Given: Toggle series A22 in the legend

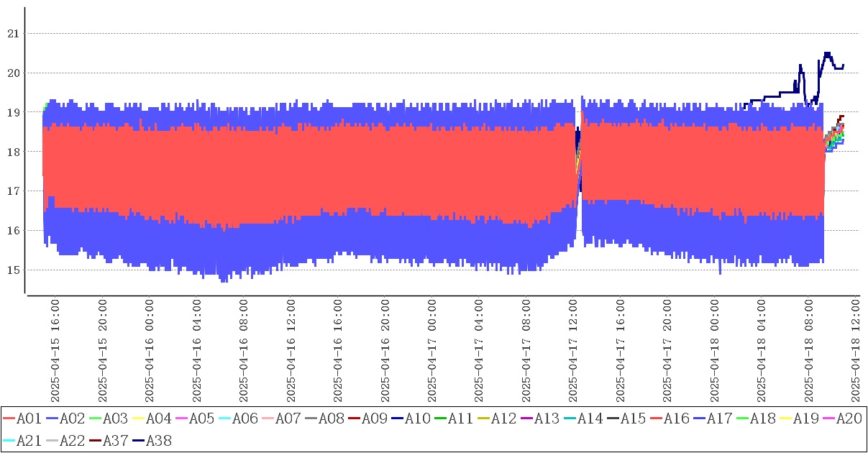Looking at the screenshot, I should pos(72,439).
